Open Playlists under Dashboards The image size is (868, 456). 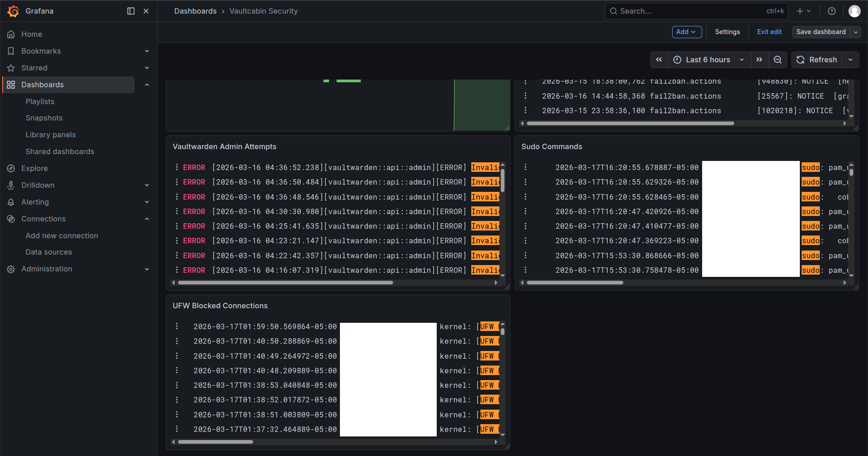coord(40,101)
